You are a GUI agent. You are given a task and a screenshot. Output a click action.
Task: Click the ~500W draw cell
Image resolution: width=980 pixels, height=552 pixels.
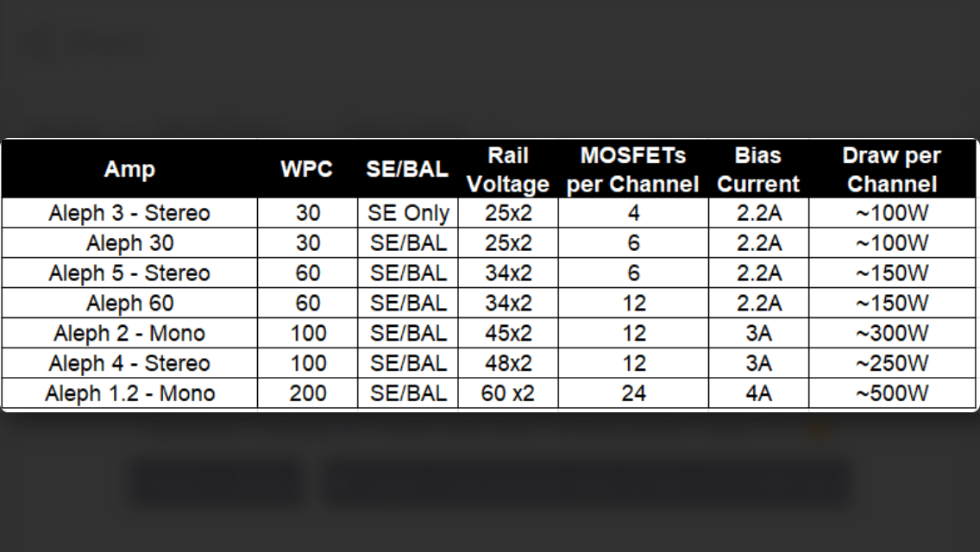point(892,393)
